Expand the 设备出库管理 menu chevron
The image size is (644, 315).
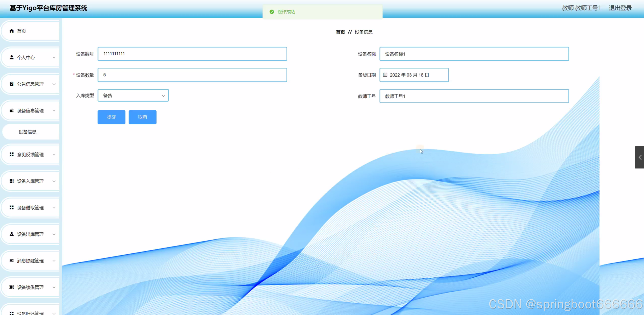(x=54, y=234)
